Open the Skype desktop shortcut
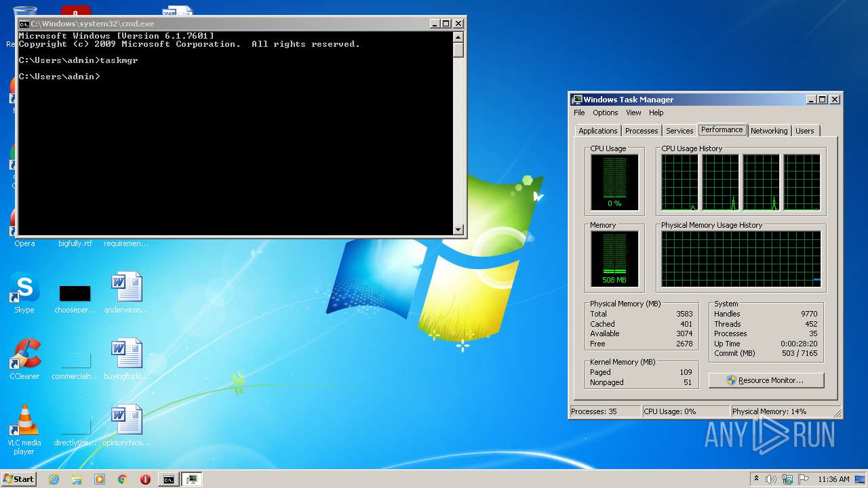 (24, 293)
